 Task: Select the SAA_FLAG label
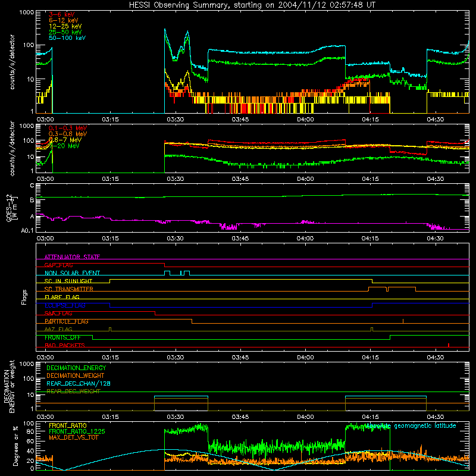pyautogui.click(x=58, y=314)
